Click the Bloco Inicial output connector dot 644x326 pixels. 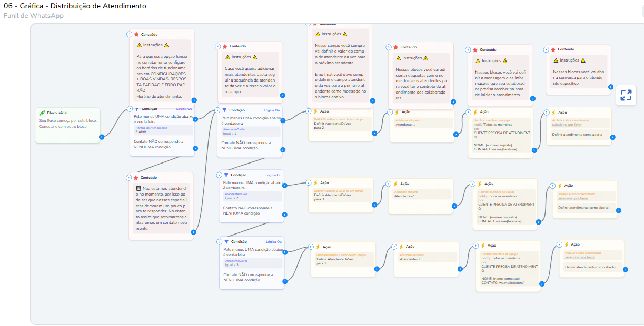pyautogui.click(x=101, y=137)
